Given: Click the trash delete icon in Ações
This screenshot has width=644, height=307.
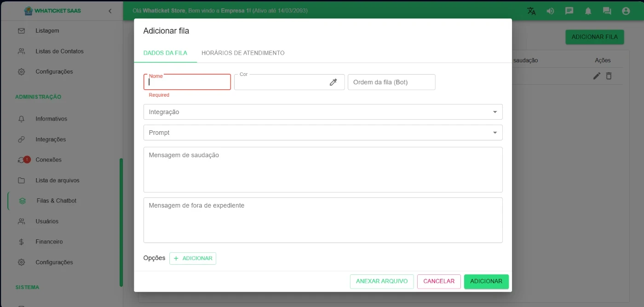Looking at the screenshot, I should 609,76.
